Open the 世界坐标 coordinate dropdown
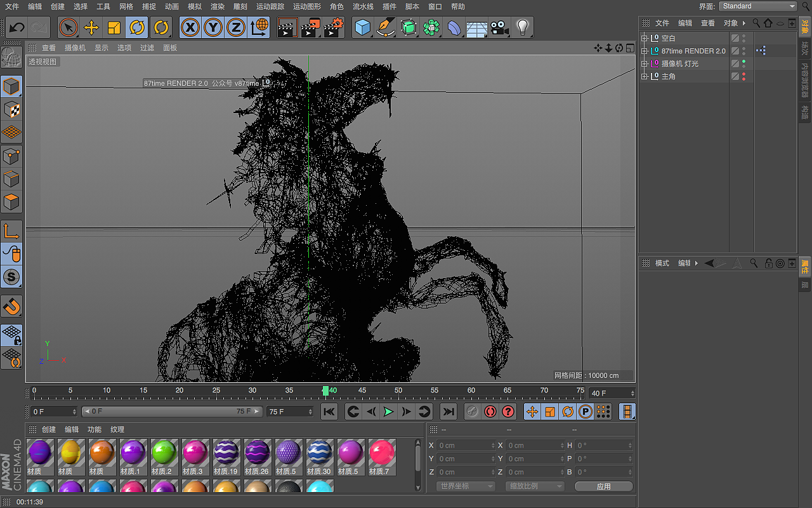812x508 pixels. 465,486
